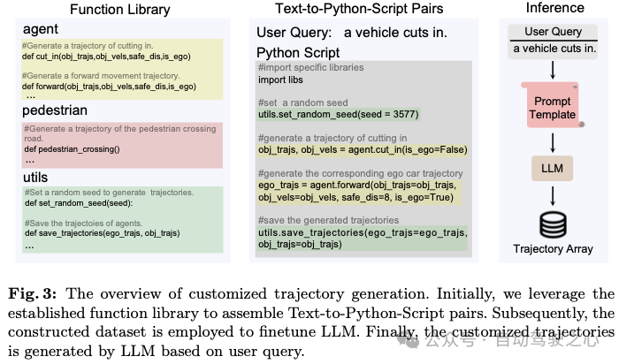The height and width of the screenshot is (364, 619).
Task: Click the 'pedestrian' module label
Action: 55,110
